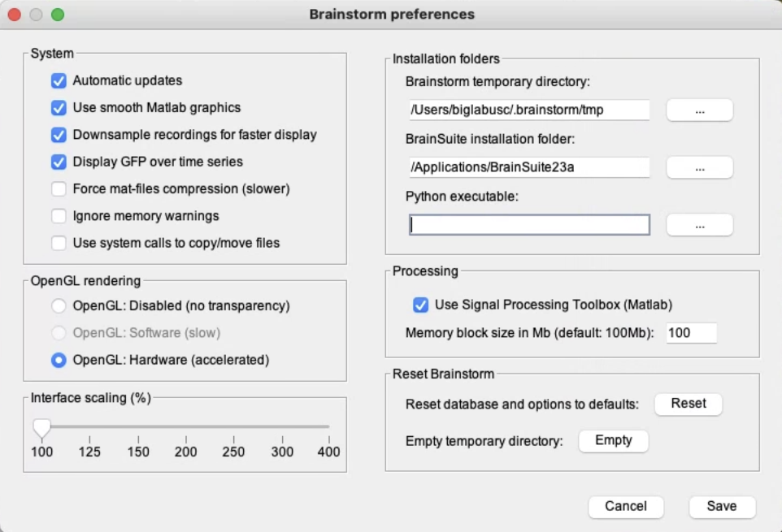Select OpenGL: Disabled (no transparency)
Screen dimensions: 782x532
59,306
